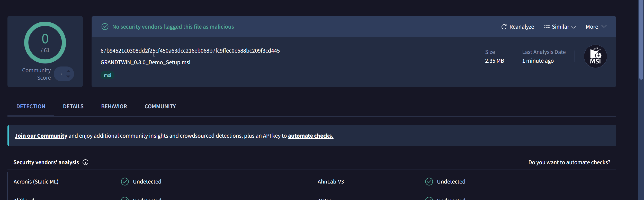Switch to the DETECTION tab
Image resolution: width=644 pixels, height=200 pixels.
tap(31, 106)
